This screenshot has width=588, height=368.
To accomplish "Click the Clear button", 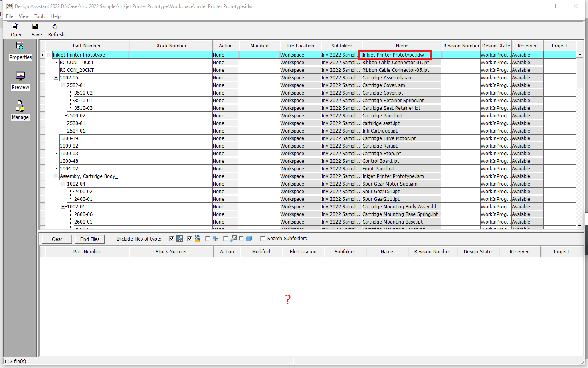I will tap(57, 239).
